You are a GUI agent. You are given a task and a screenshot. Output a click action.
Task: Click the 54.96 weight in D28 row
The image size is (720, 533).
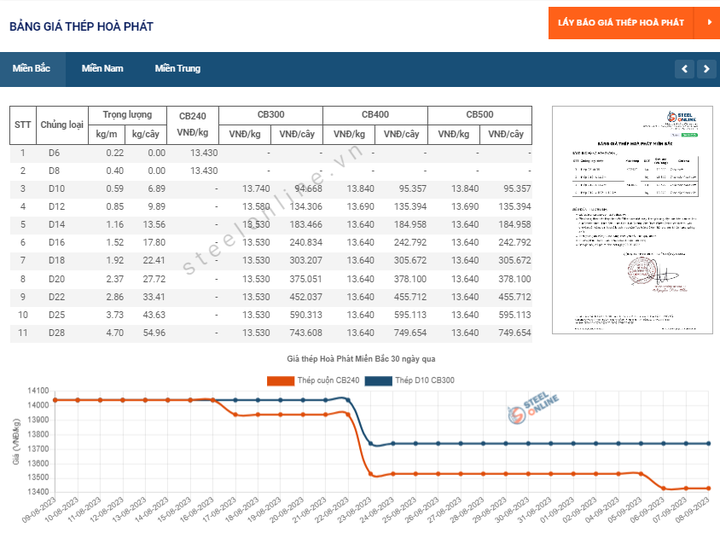[154, 333]
